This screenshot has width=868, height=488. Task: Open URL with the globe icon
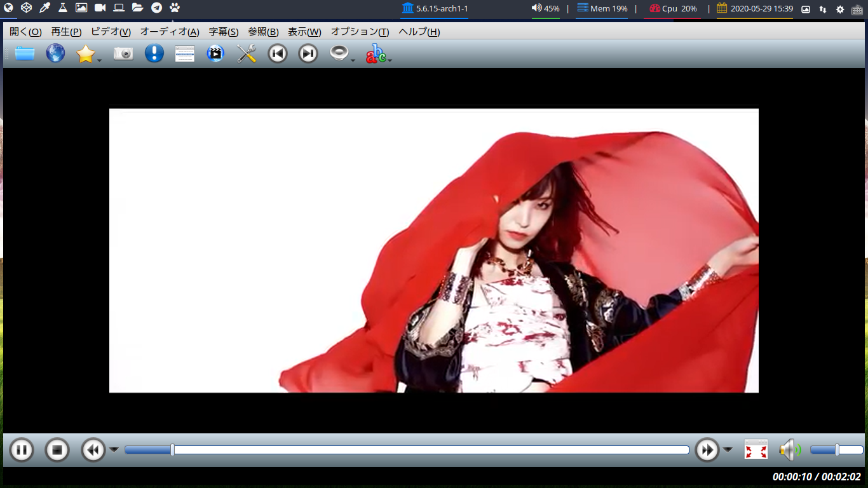(55, 53)
